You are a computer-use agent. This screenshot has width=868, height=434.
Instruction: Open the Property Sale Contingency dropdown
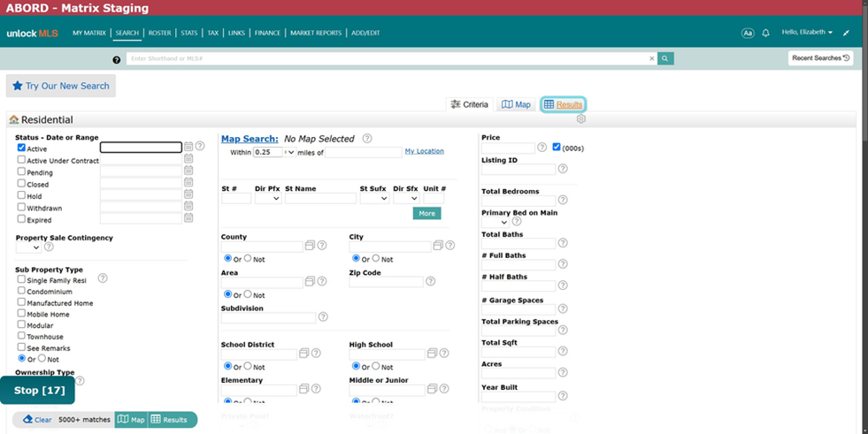28,247
